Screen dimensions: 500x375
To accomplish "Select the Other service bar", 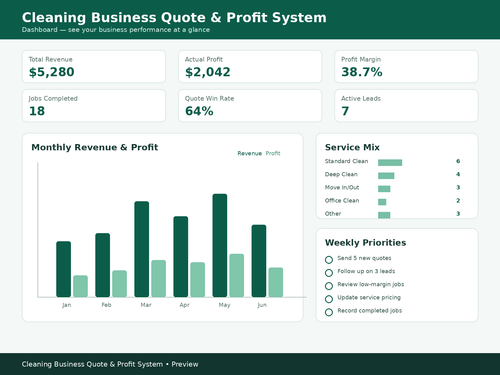I will (x=384, y=215).
